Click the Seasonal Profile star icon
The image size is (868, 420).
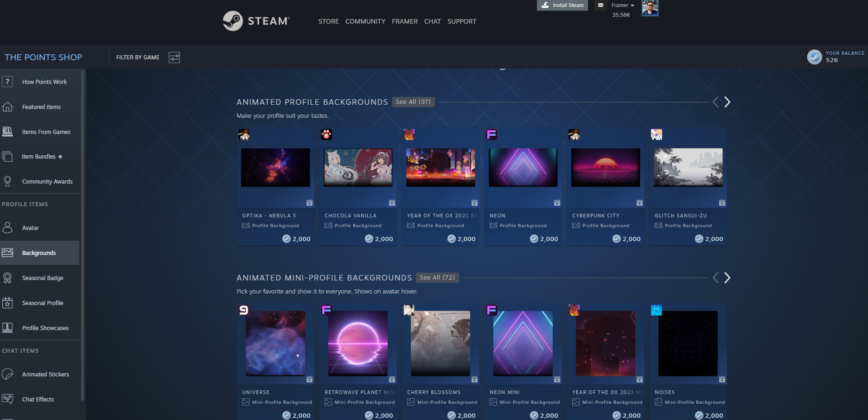coord(7,303)
